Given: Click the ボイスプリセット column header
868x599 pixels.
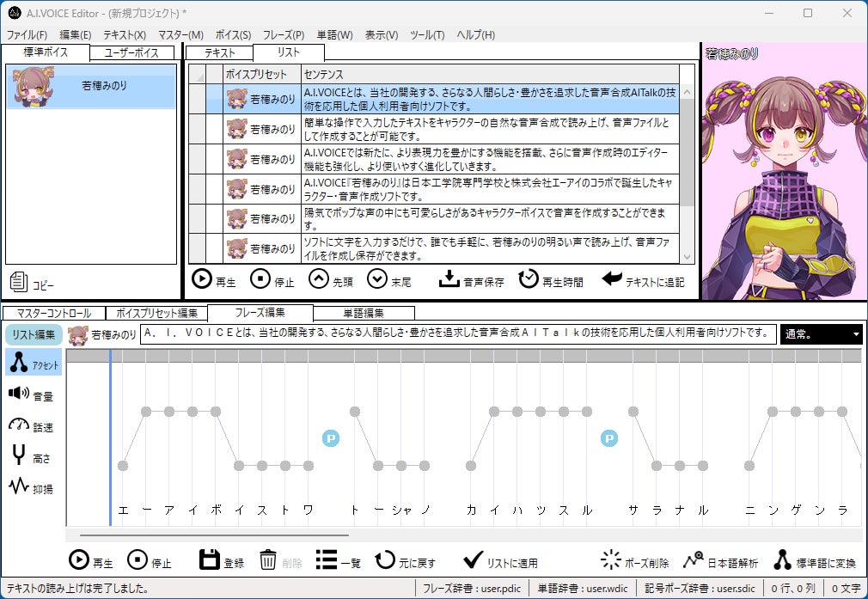Looking at the screenshot, I should point(262,74).
